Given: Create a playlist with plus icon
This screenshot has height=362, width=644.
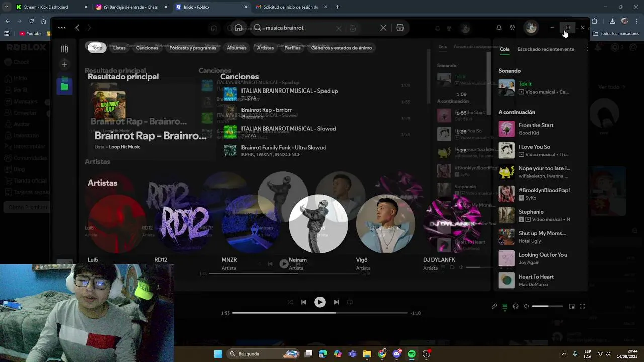Looking at the screenshot, I should coord(64,64).
